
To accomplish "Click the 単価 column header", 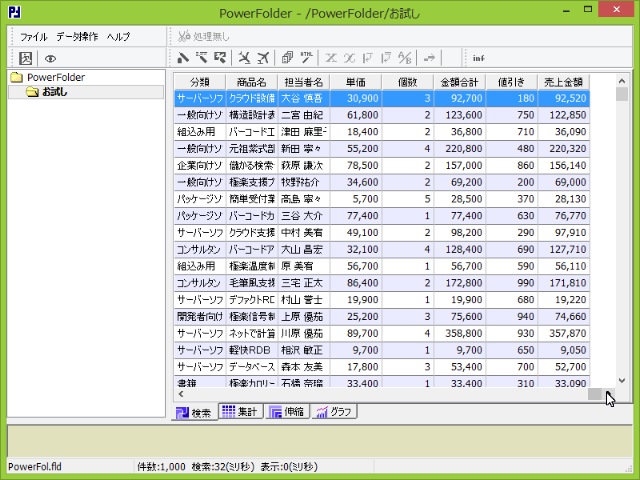I will coord(356,82).
